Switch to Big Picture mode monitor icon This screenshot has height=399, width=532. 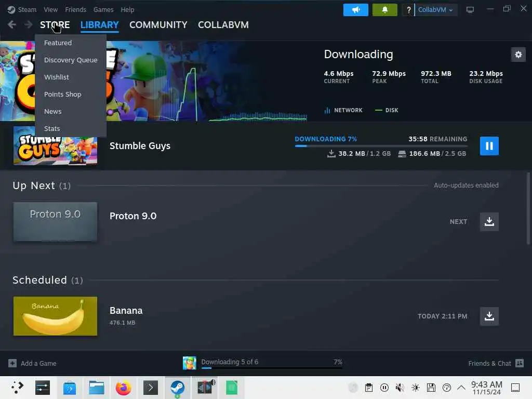tap(470, 10)
